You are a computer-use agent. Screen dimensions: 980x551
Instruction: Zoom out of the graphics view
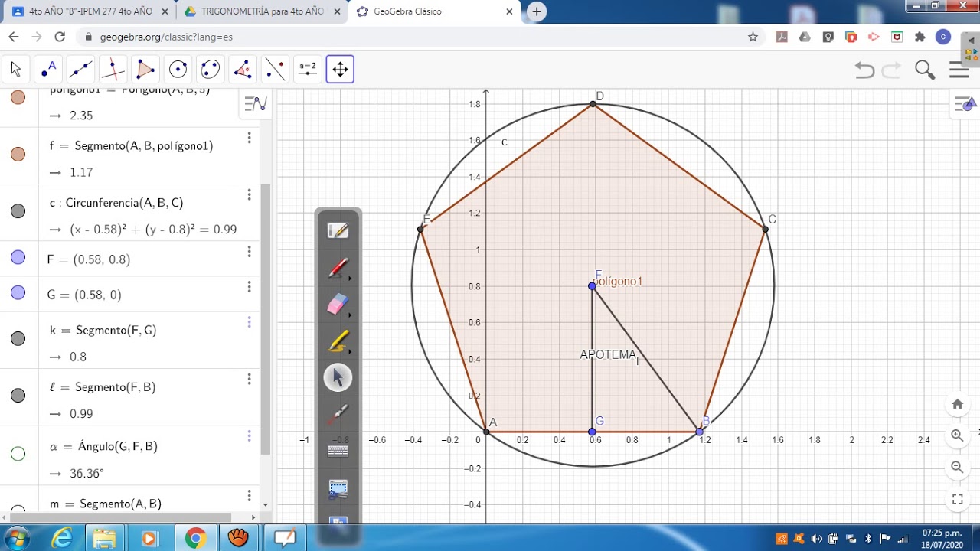tap(957, 467)
